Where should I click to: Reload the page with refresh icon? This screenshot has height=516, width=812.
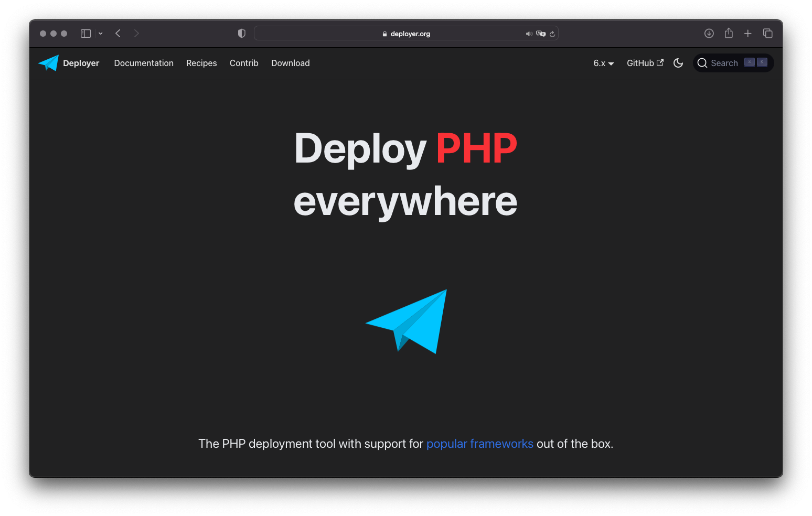click(552, 34)
